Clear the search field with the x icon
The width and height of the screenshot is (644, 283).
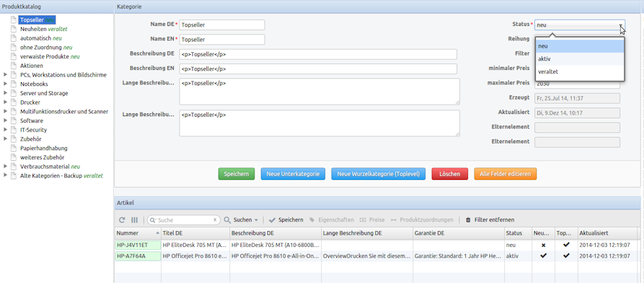point(215,220)
